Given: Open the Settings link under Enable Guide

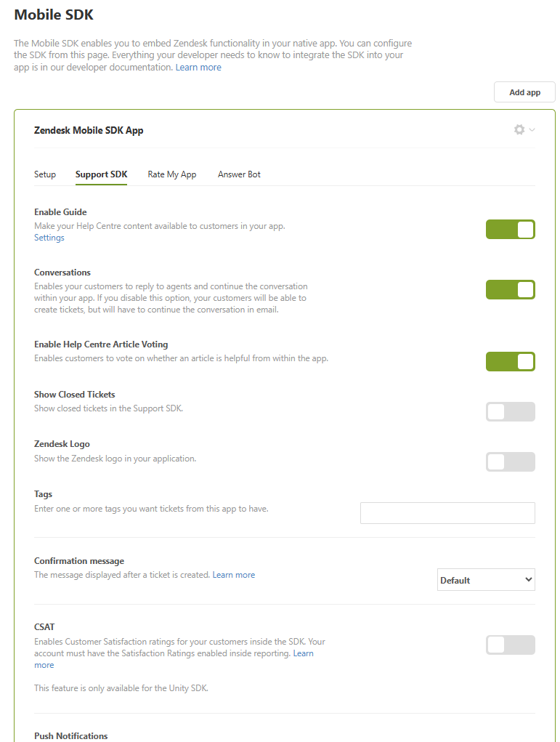Looking at the screenshot, I should (49, 238).
